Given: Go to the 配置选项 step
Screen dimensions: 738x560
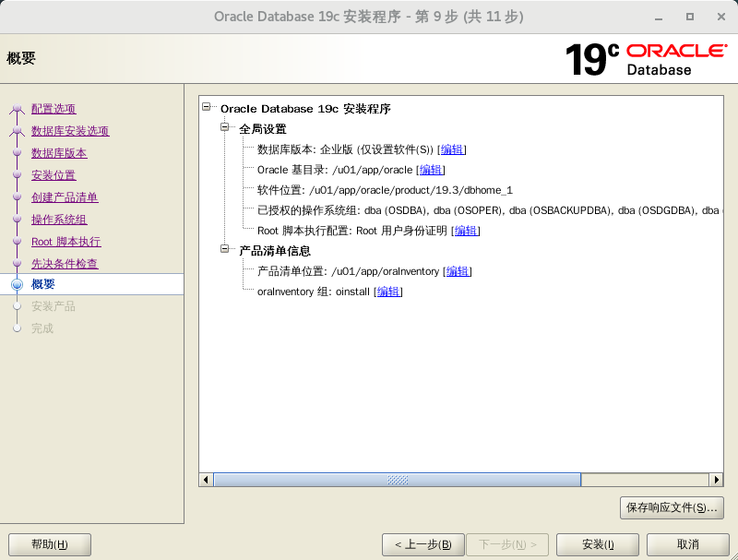Looking at the screenshot, I should (x=54, y=109).
